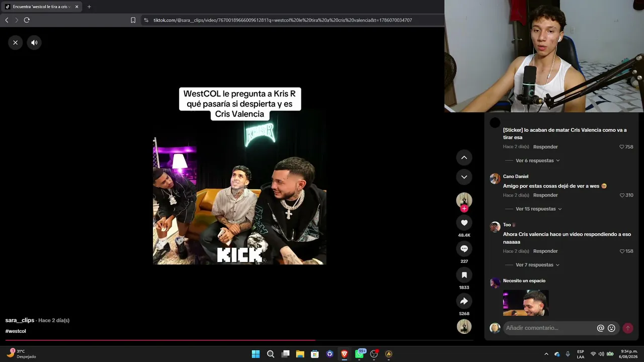Go forward in the browser
The image size is (644, 362).
click(17, 20)
